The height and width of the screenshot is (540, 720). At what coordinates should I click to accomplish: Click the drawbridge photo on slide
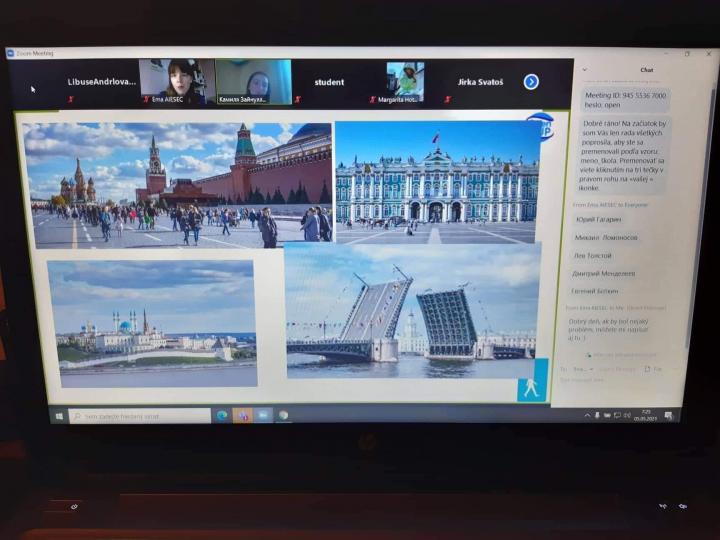pyautogui.click(x=412, y=310)
